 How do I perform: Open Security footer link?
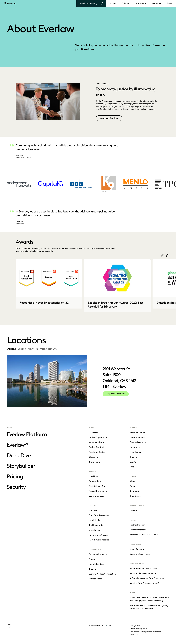[16, 487]
